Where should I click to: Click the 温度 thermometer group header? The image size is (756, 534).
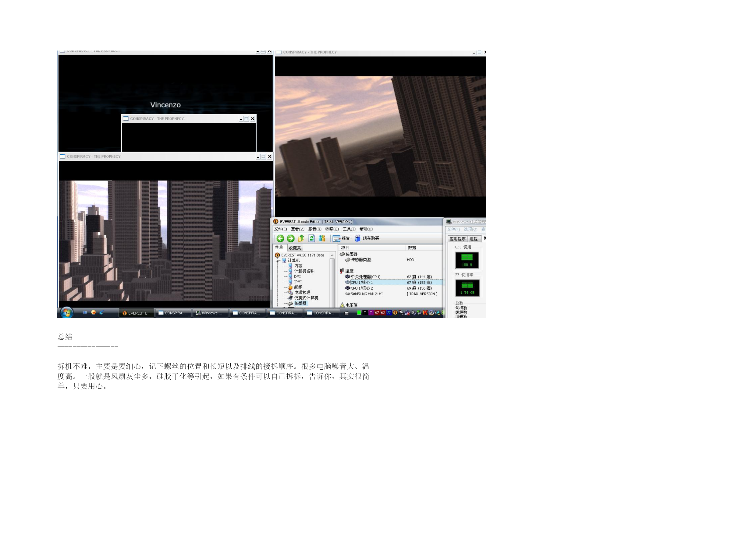(x=347, y=271)
